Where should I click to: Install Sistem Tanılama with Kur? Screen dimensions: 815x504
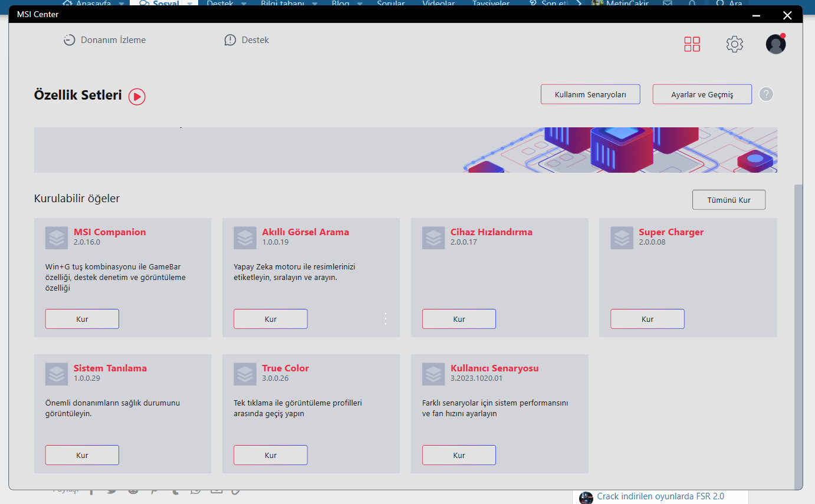(x=82, y=455)
